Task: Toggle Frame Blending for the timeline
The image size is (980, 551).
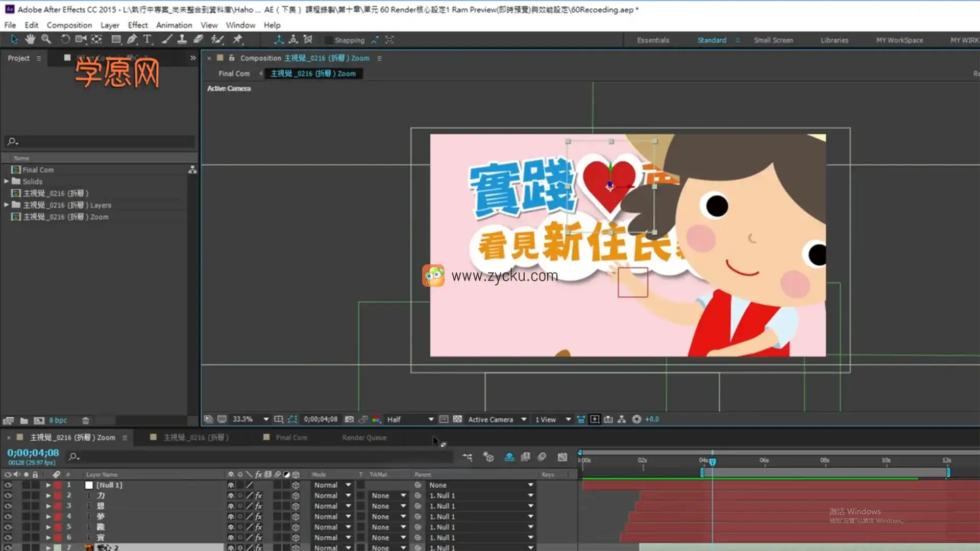Action: (526, 457)
